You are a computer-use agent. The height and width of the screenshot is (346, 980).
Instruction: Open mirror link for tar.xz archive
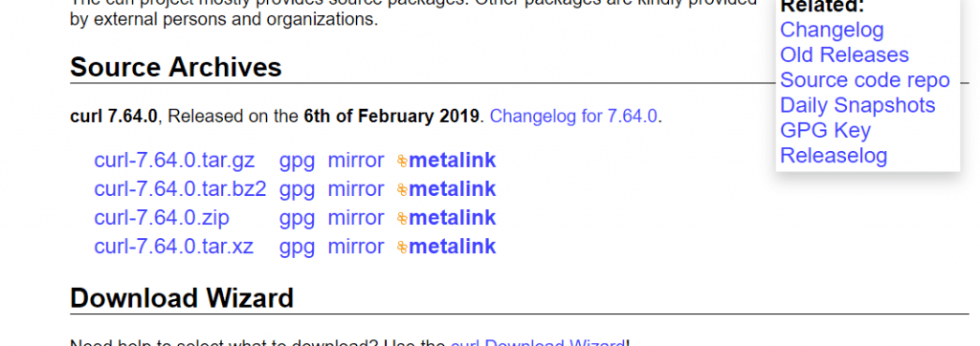click(356, 247)
